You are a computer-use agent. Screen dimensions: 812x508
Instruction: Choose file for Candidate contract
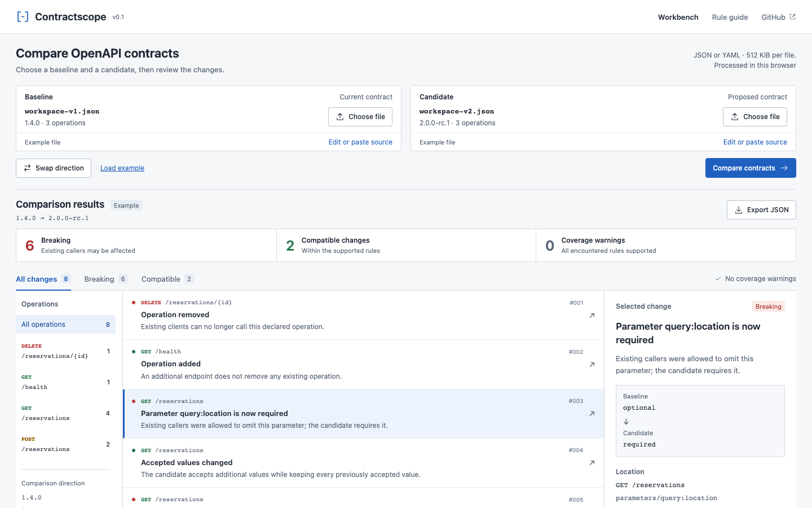point(755,117)
